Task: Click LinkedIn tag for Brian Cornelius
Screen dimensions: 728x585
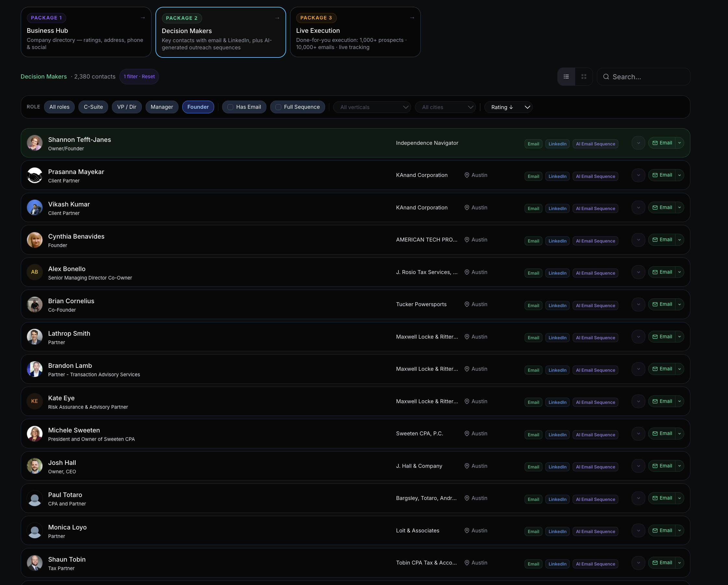Action: pos(557,305)
